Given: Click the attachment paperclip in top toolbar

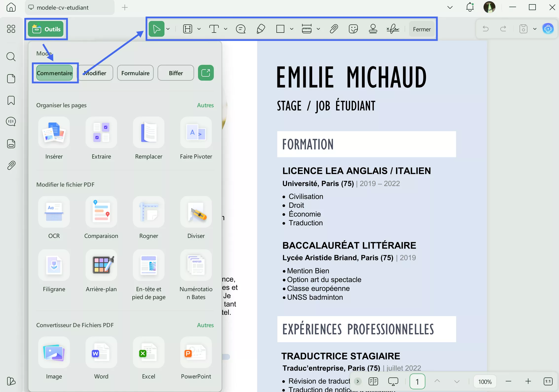Looking at the screenshot, I should click(x=334, y=29).
